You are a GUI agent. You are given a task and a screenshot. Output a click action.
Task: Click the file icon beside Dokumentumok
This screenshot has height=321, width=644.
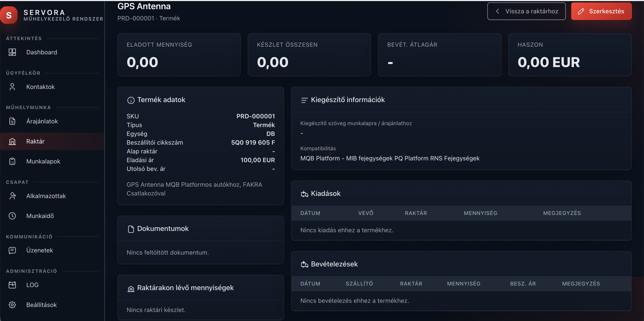pyautogui.click(x=131, y=229)
